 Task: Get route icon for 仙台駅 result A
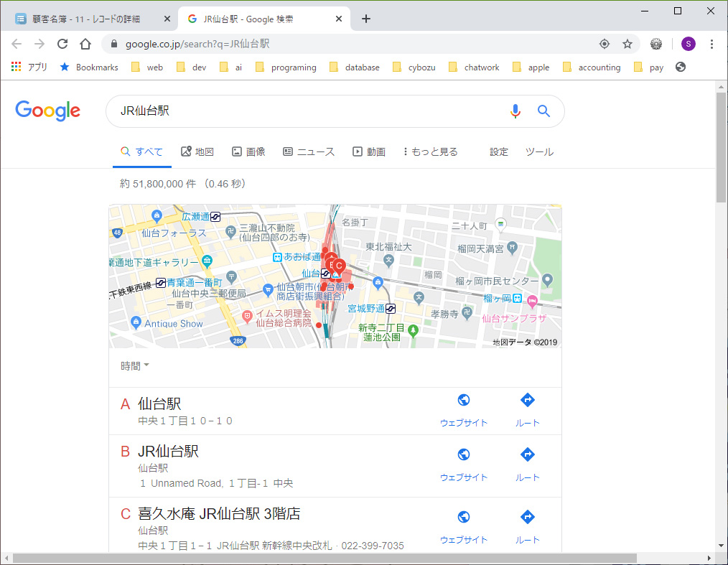tap(528, 400)
